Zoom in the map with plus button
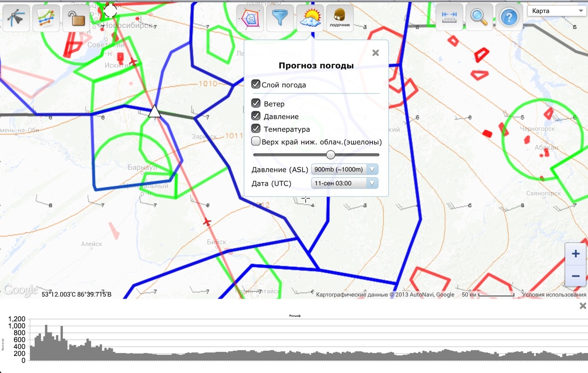The image size is (588, 373). 575,254
